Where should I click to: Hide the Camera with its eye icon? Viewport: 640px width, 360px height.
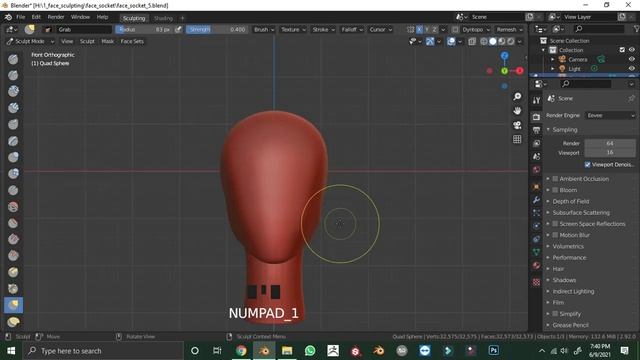pyautogui.click(x=632, y=59)
